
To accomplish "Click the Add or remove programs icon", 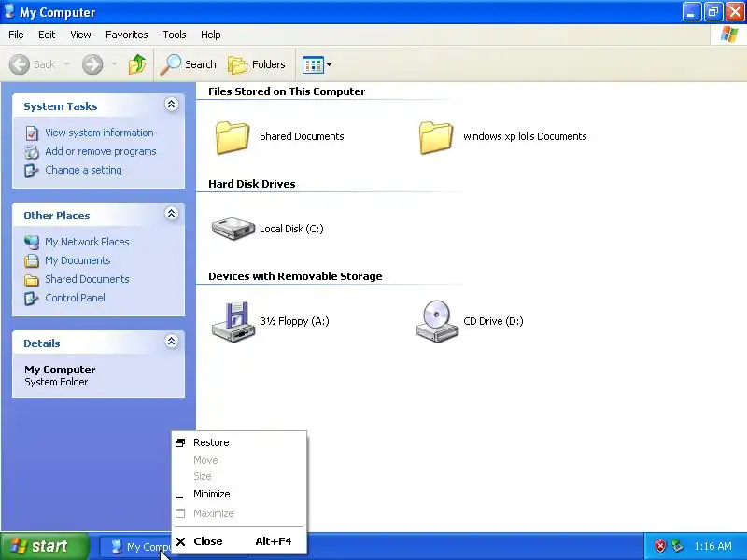I will (x=32, y=152).
